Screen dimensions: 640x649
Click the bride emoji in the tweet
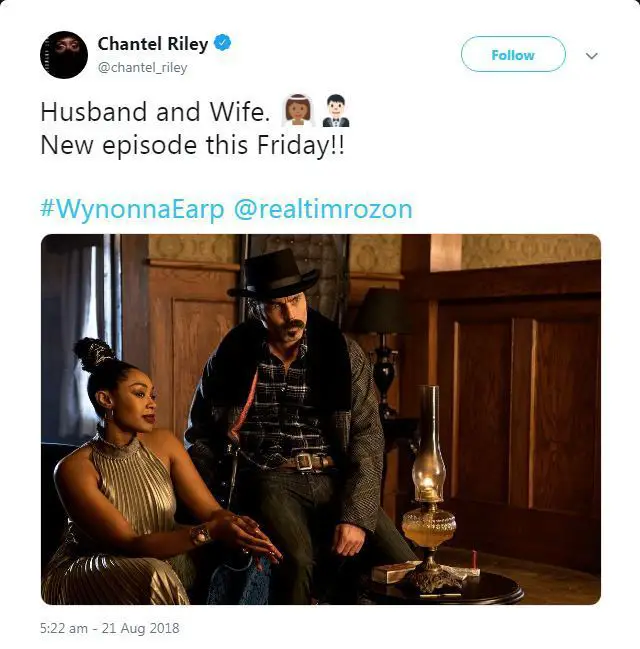[x=298, y=111]
